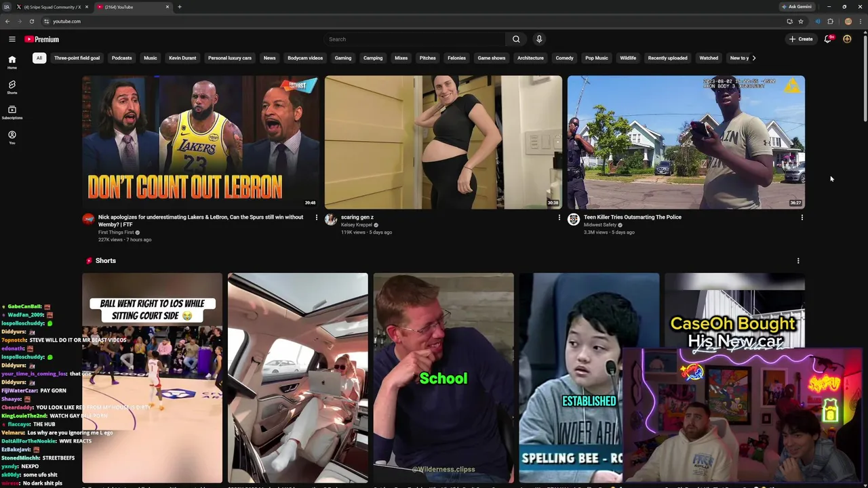Select Gaming filter chip
Viewport: 868px width, 488px height.
[x=343, y=58]
